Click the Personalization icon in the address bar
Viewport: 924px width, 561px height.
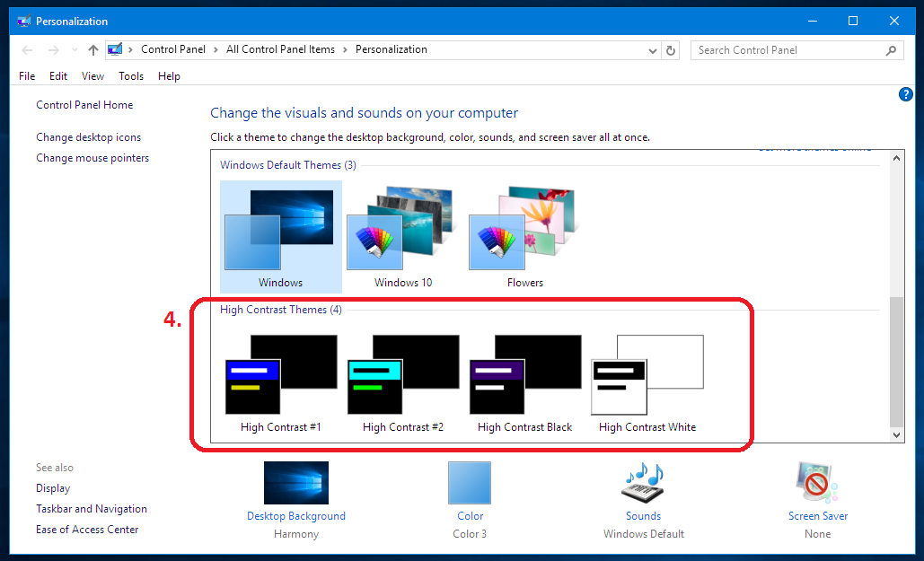(114, 49)
